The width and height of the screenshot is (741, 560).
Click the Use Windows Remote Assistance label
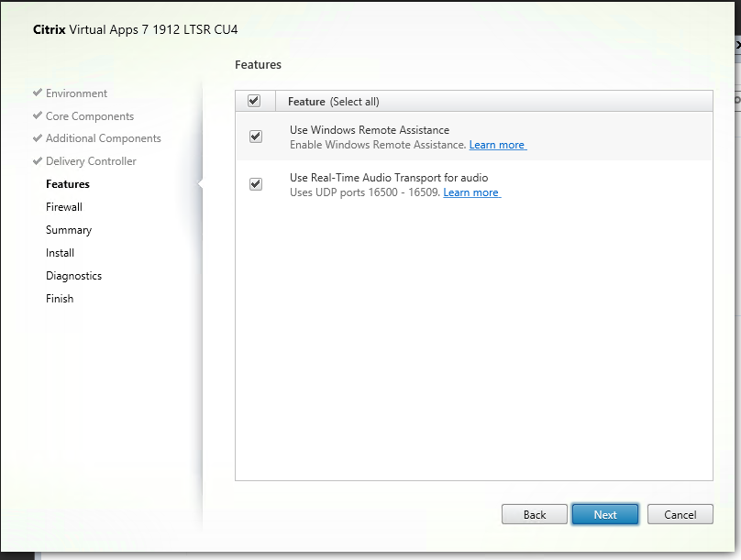tap(370, 130)
